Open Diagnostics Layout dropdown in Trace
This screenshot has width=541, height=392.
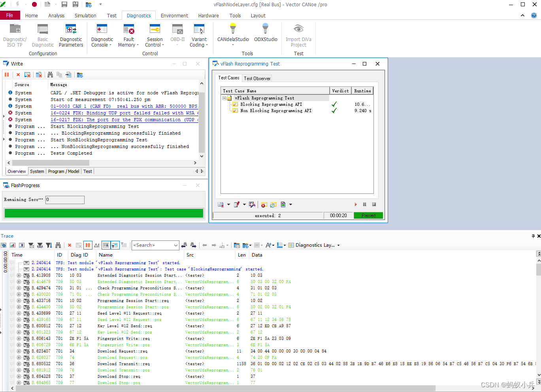coord(314,245)
